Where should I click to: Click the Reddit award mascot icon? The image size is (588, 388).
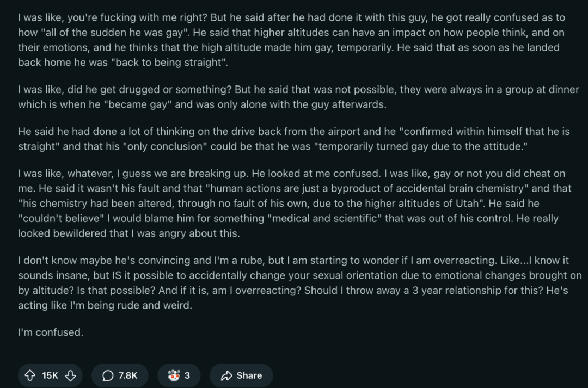pyautogui.click(x=174, y=375)
